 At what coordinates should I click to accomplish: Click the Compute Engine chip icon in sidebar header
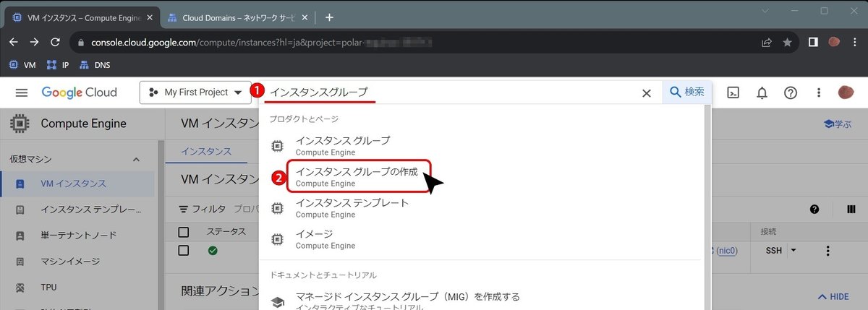20,124
